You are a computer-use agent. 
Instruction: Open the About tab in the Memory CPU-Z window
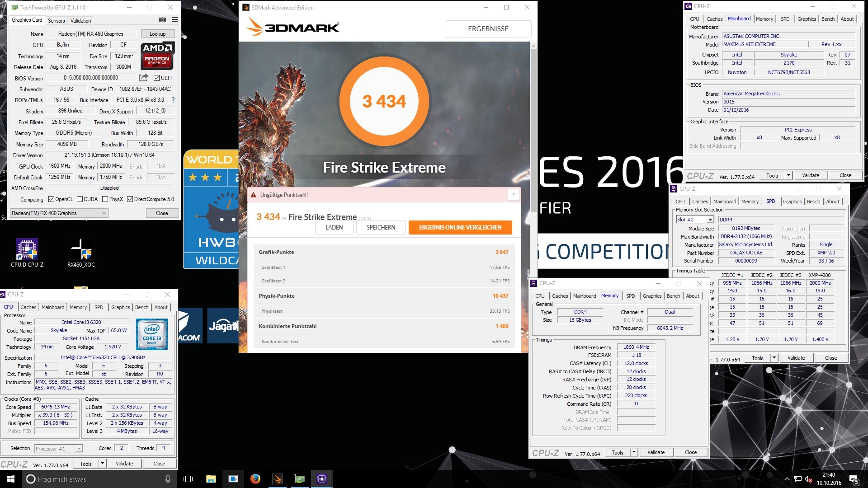[x=693, y=296]
